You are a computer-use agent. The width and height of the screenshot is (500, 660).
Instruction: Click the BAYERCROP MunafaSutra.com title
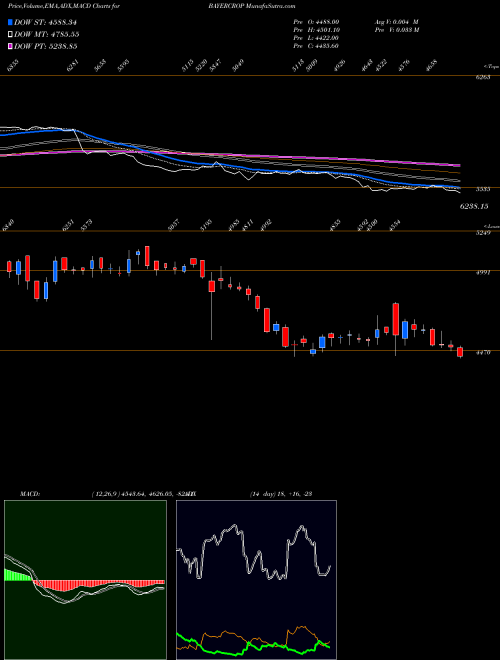[252, 6]
